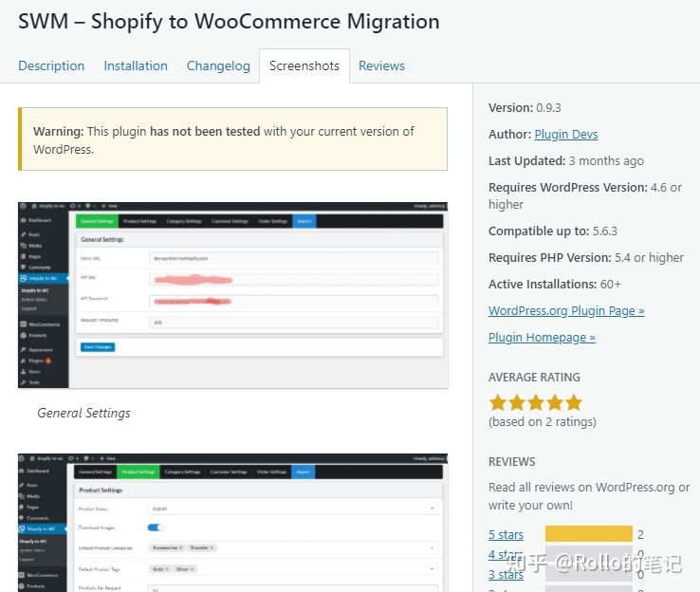
Task: Click the REVIEWS heading
Action: 511,462
